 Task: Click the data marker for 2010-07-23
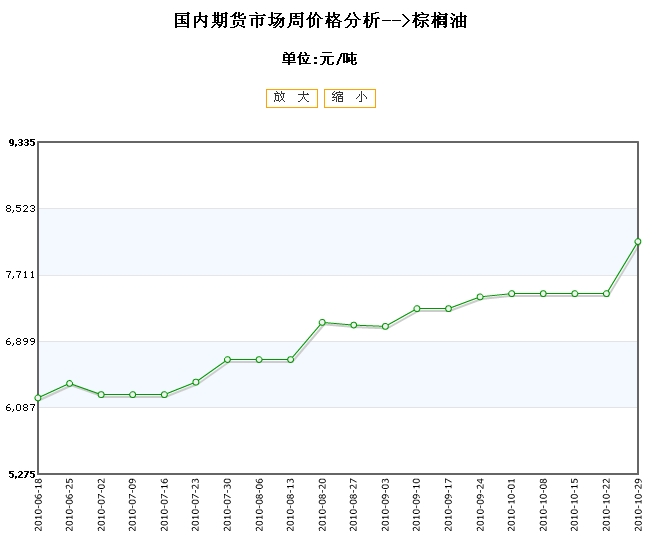[x=196, y=382]
